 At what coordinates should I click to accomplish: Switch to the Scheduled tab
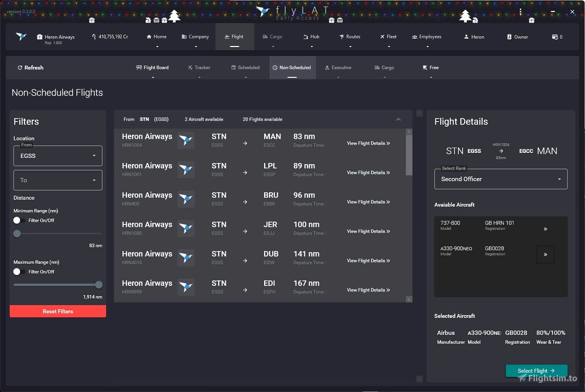(x=245, y=68)
